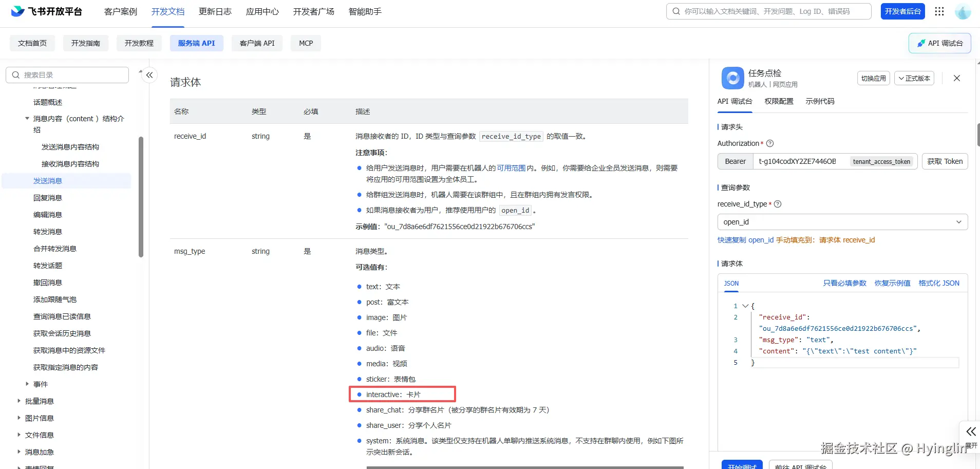Click 格式化 JSON link
Viewport: 980px width, 469px height.
939,283
